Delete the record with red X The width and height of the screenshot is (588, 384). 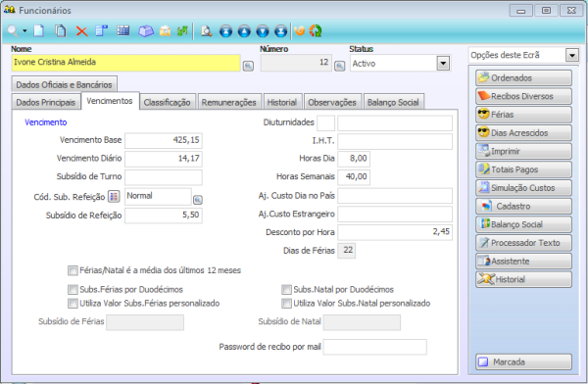tap(81, 31)
